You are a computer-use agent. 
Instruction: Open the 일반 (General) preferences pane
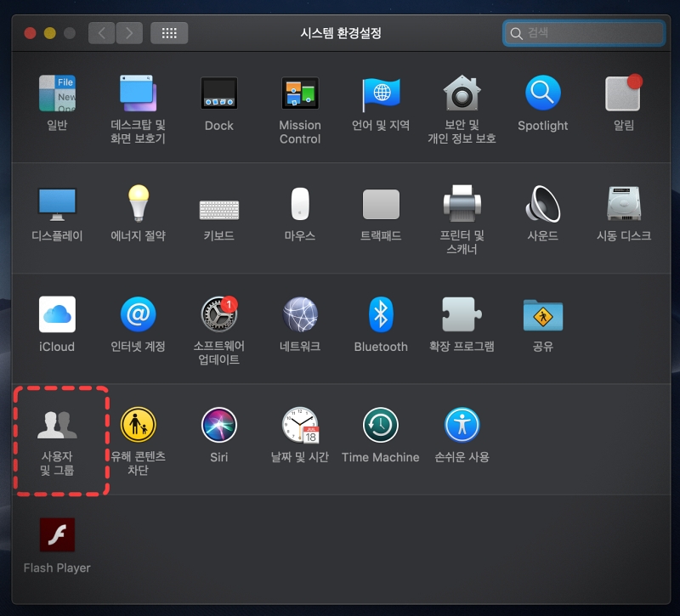[x=57, y=93]
